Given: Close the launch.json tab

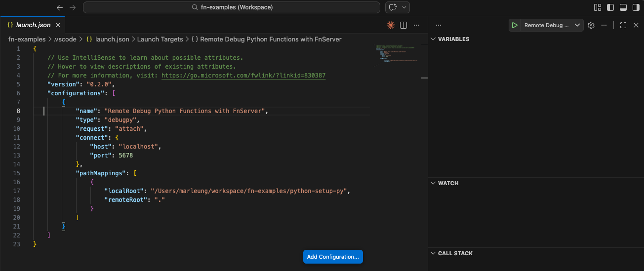Looking at the screenshot, I should point(58,25).
